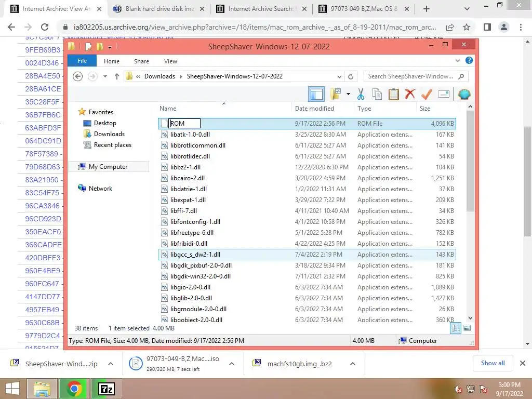
Task: Click the Chrome share page icon
Action: coord(450,27)
